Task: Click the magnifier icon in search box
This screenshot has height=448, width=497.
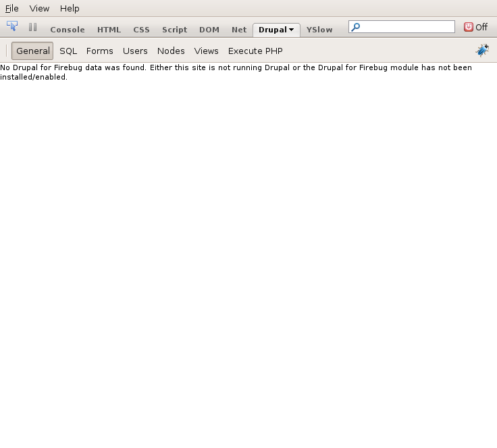Action: [356, 27]
